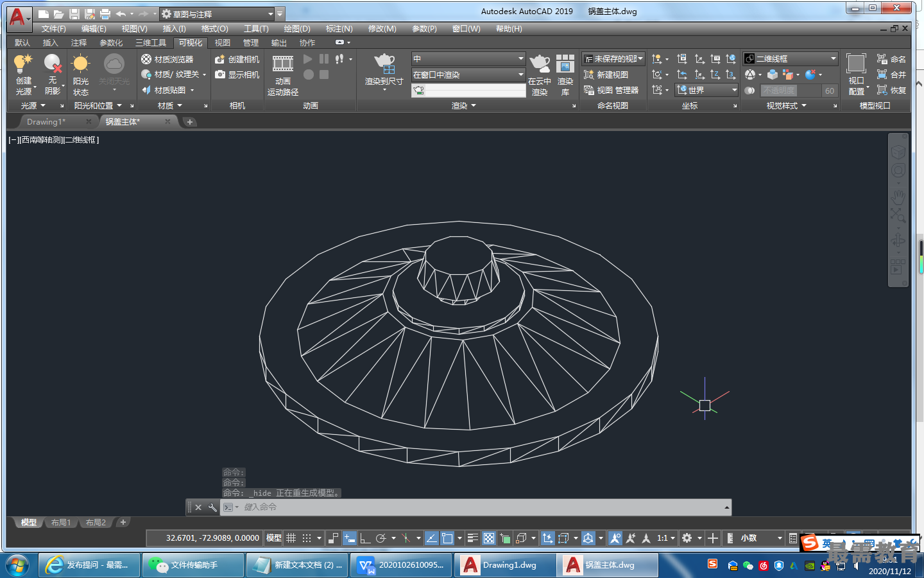Click Create Camera (创建相机) icon

click(x=220, y=59)
